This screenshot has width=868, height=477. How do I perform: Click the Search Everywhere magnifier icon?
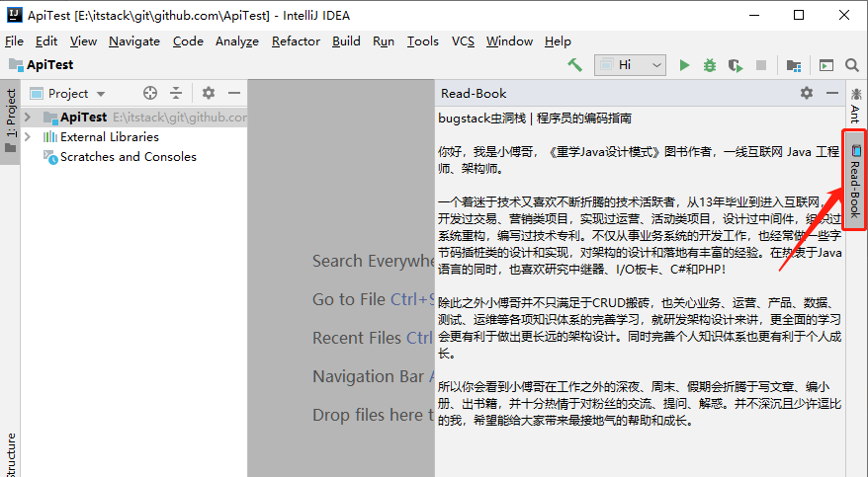(852, 65)
